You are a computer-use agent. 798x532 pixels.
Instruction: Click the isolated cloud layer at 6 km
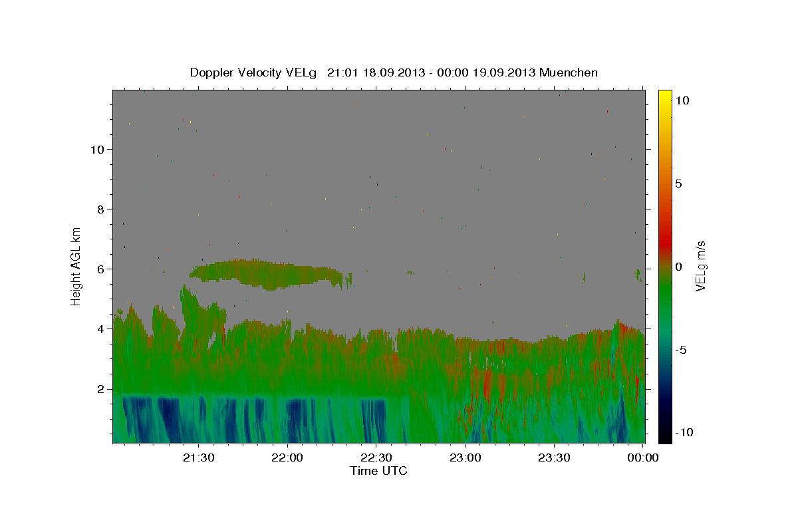pos(266,274)
